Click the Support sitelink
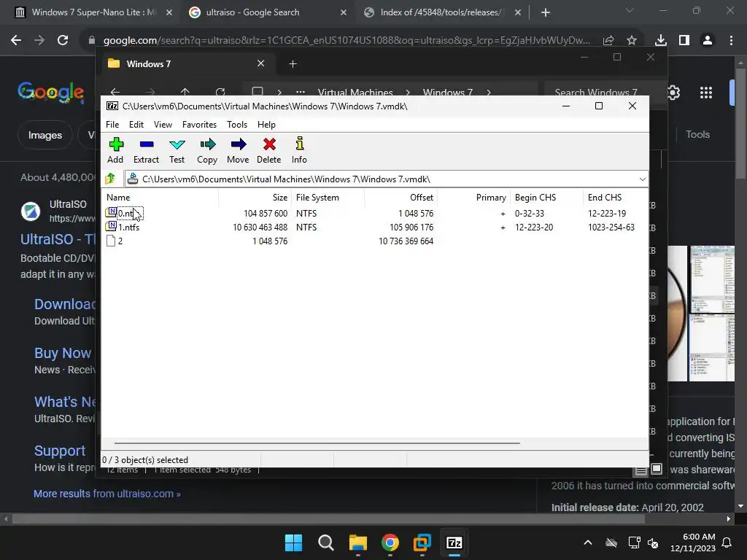Screen dimensions: 747x560 pos(60,451)
